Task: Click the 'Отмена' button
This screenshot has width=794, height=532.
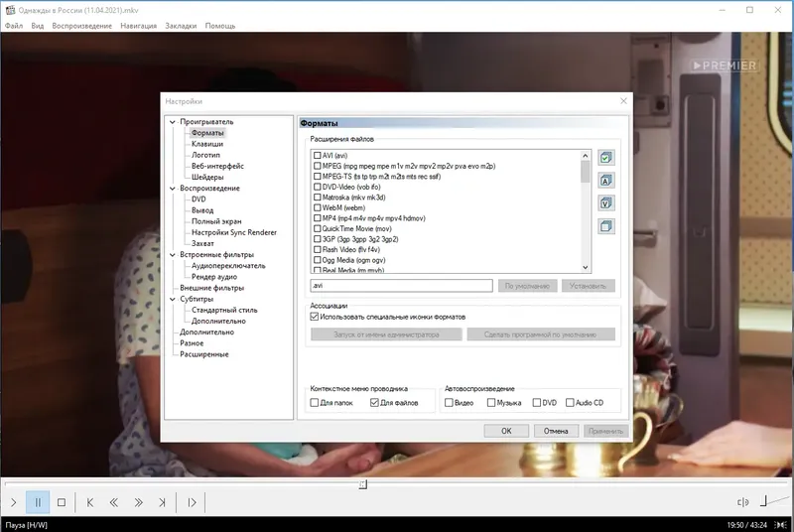Action: coord(556,431)
